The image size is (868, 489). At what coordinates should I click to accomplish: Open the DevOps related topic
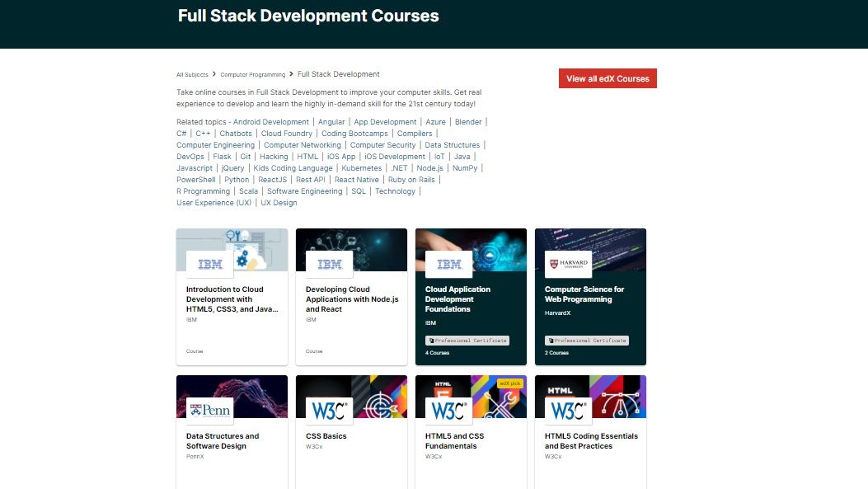pos(190,156)
